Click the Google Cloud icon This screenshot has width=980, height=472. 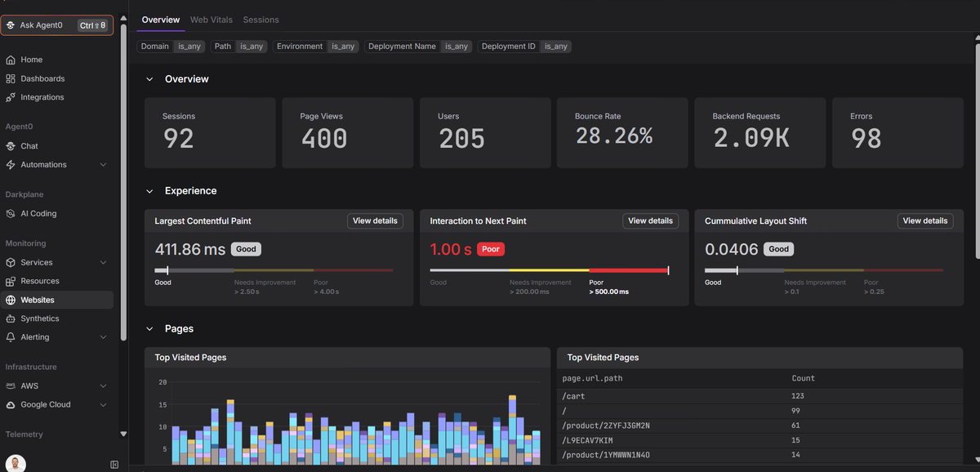coord(11,405)
